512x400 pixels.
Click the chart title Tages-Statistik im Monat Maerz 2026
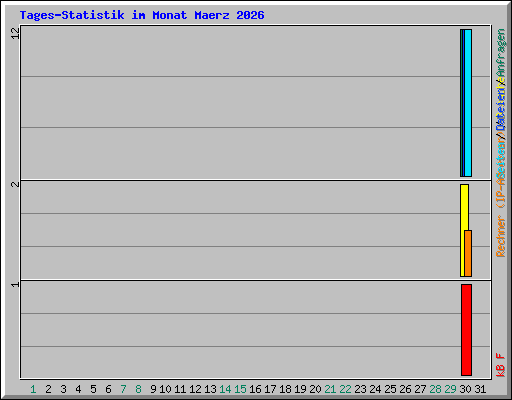142,15
